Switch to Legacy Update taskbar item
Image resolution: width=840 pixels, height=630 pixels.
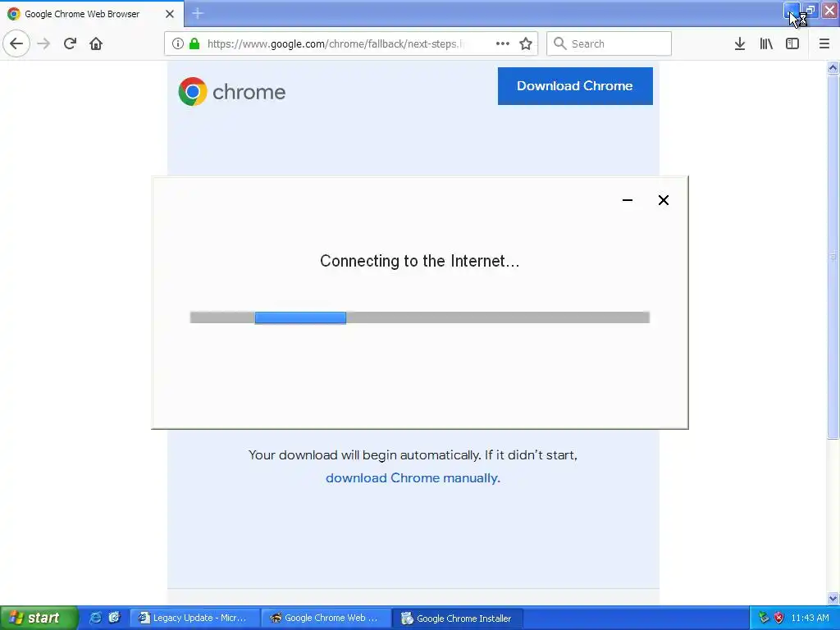coord(194,618)
